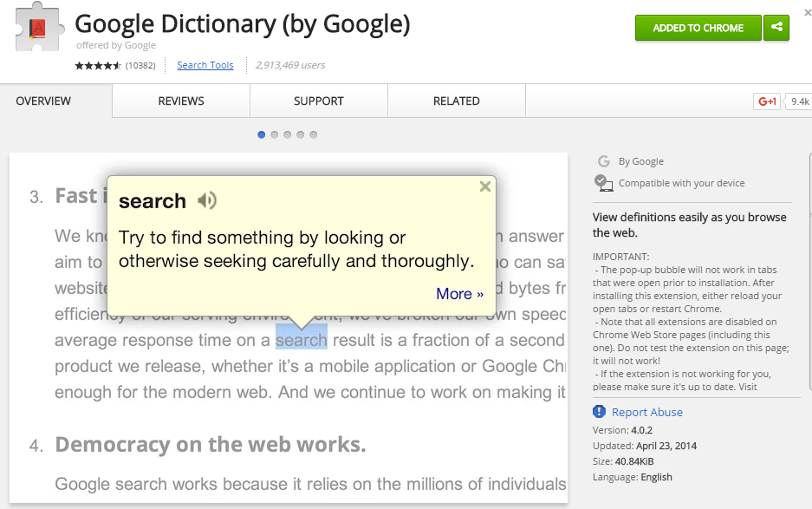Click the Google G logo icon

pos(604,161)
